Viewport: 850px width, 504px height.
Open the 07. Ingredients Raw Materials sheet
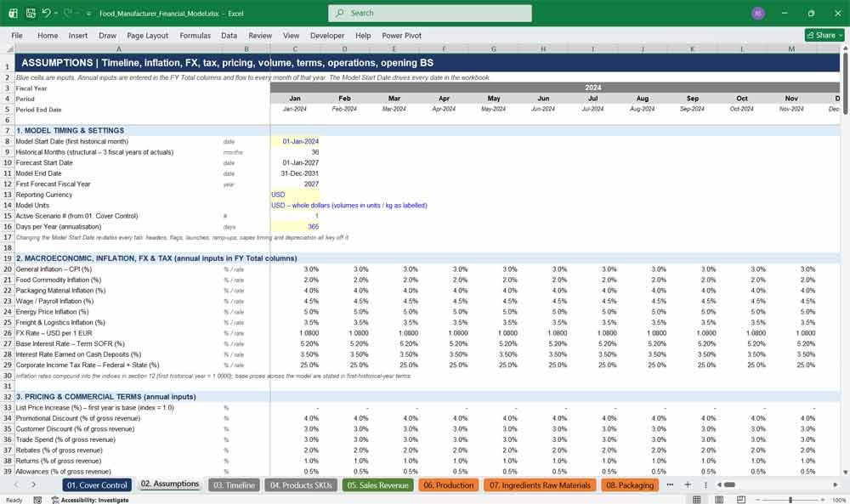point(540,485)
